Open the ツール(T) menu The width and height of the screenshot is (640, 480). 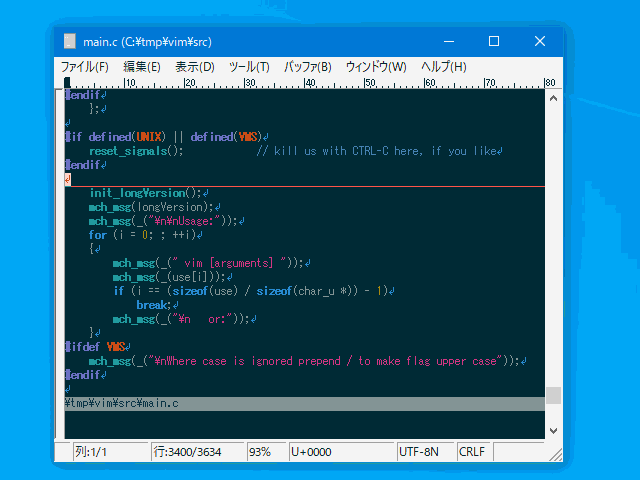[249, 67]
